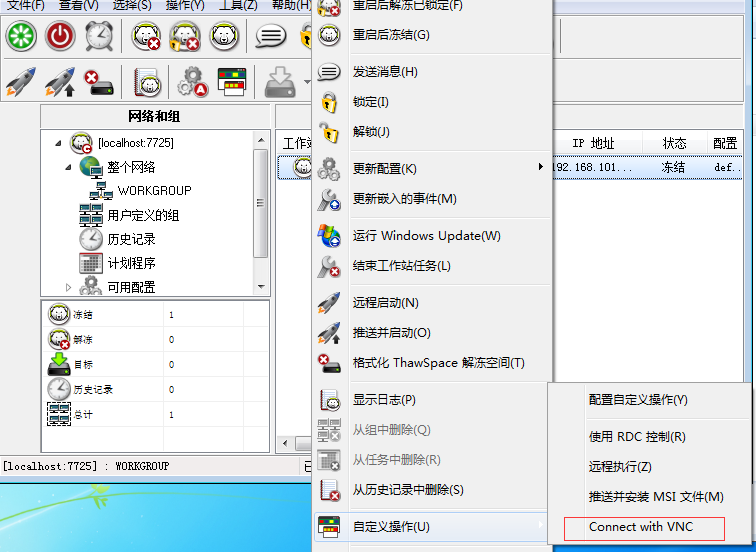Click the gear with red A toolbar icon
This screenshot has height=552, width=756.
[191, 82]
